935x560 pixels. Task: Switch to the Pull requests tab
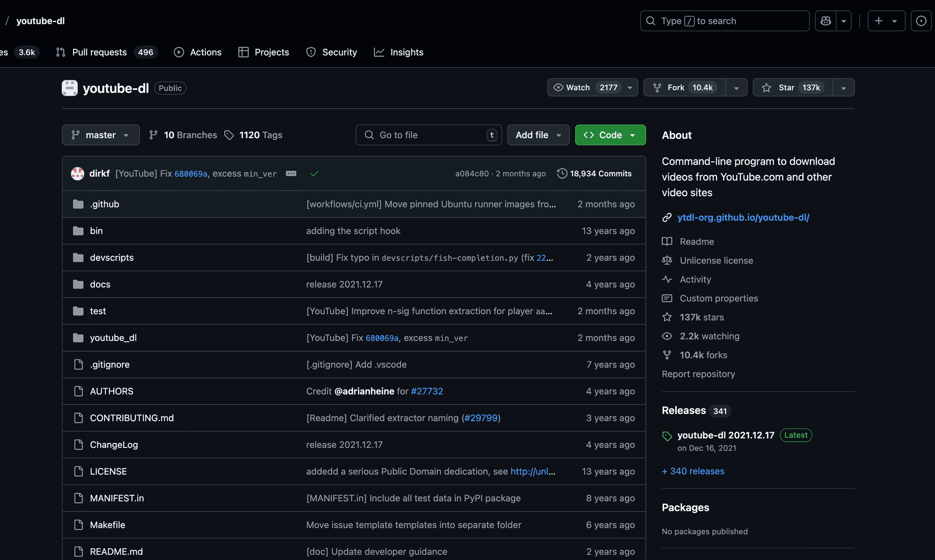coord(99,52)
